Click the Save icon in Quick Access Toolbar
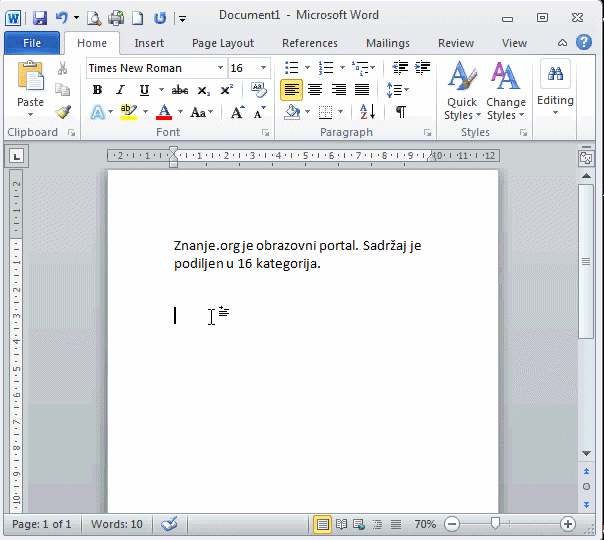The height and width of the screenshot is (540, 604). click(x=40, y=18)
